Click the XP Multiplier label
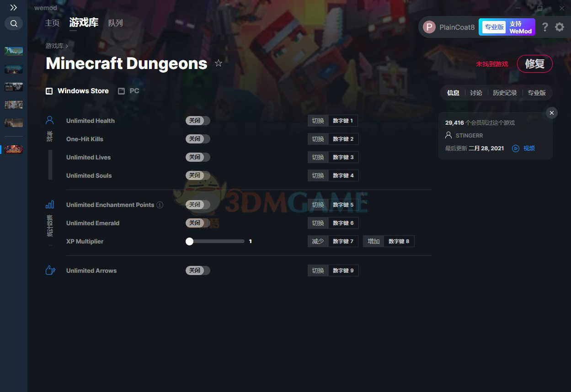Screen dimensions: 571x392 85,241
